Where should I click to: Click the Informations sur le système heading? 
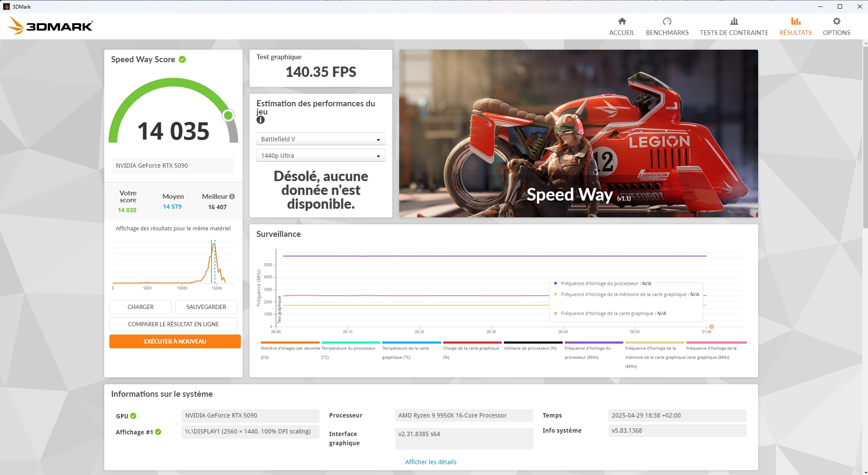click(162, 394)
